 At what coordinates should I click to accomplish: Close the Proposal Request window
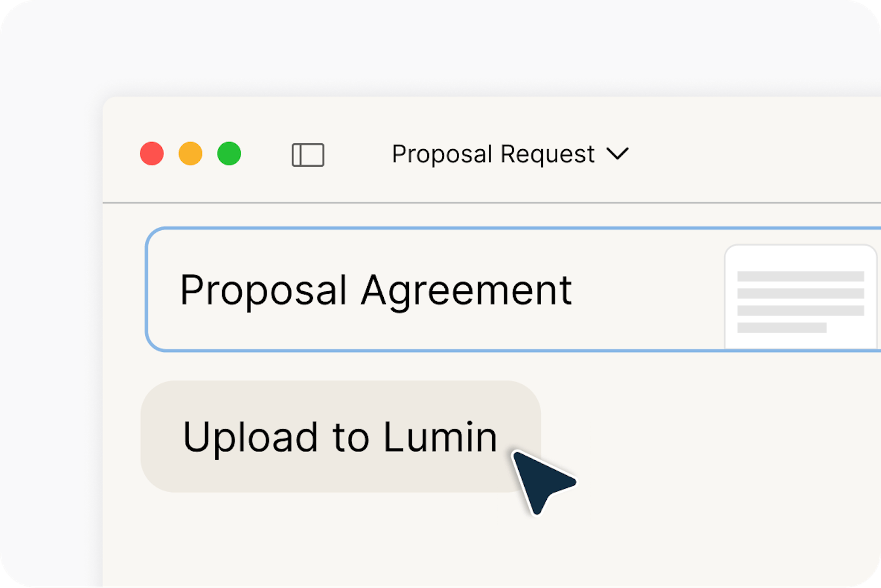coord(152,154)
